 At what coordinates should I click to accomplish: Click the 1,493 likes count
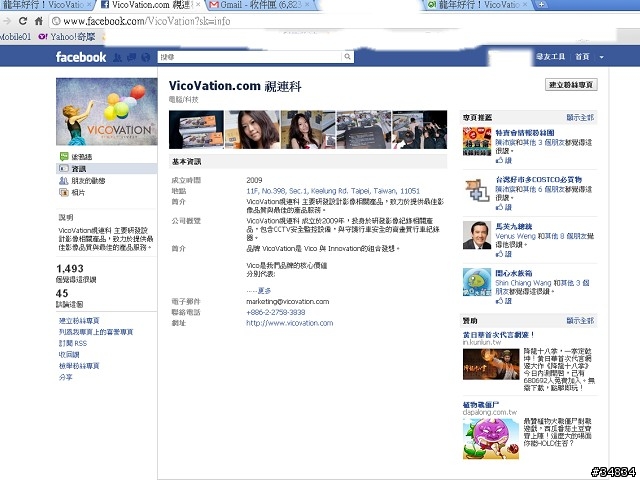coord(70,269)
